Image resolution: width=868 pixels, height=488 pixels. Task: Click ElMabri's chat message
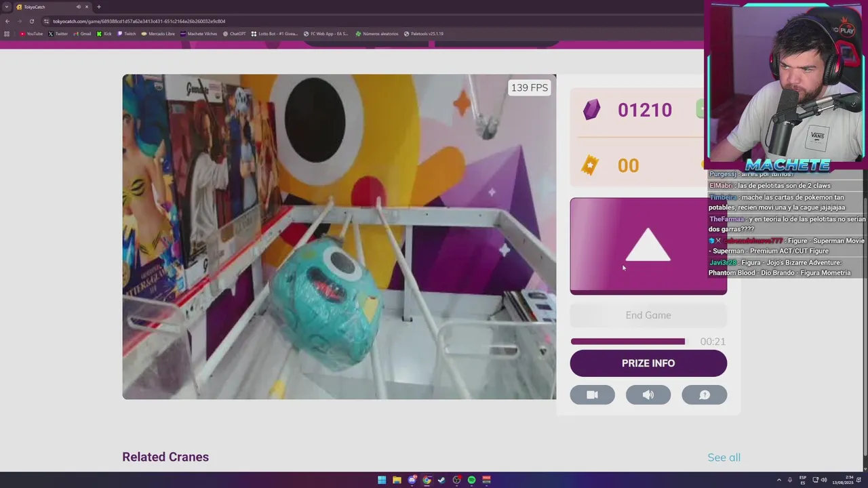(x=770, y=186)
